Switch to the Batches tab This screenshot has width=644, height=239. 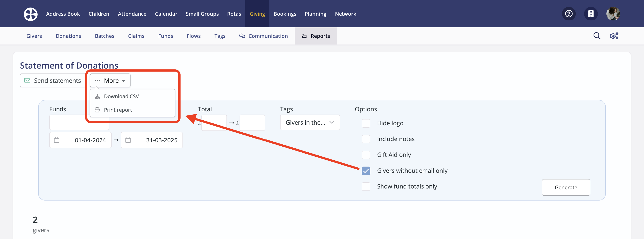[105, 36]
